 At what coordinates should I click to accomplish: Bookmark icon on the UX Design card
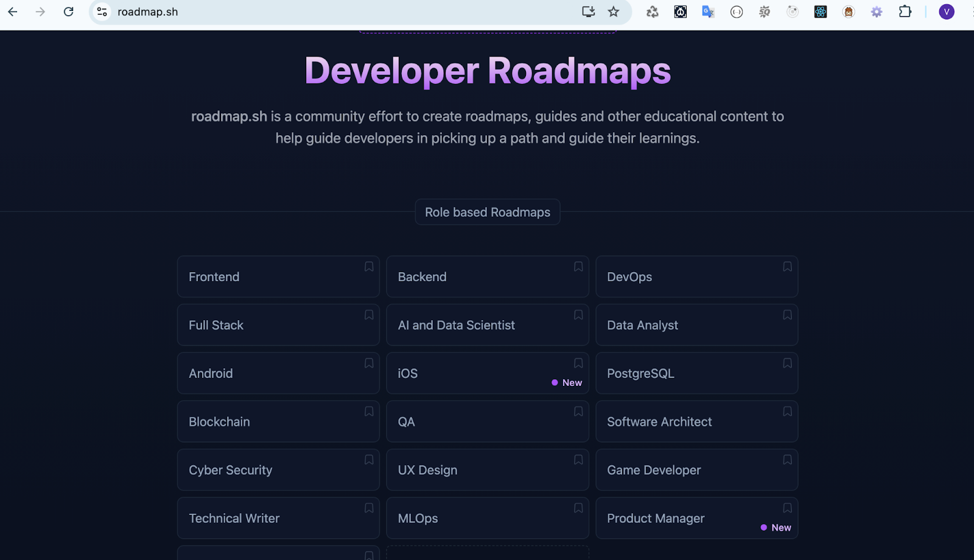(578, 460)
